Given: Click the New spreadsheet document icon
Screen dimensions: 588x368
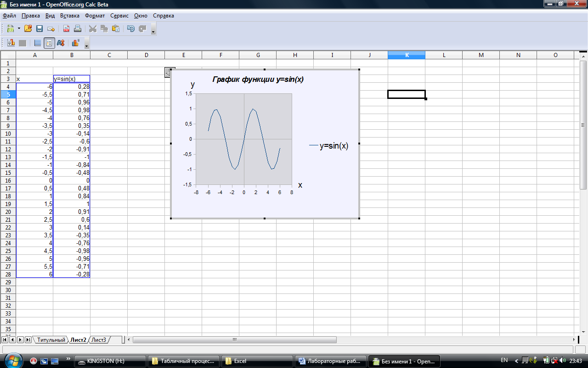Looking at the screenshot, I should (x=11, y=29).
